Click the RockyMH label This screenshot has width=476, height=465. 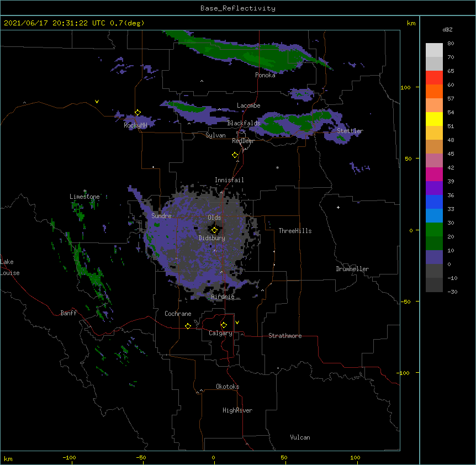point(135,125)
